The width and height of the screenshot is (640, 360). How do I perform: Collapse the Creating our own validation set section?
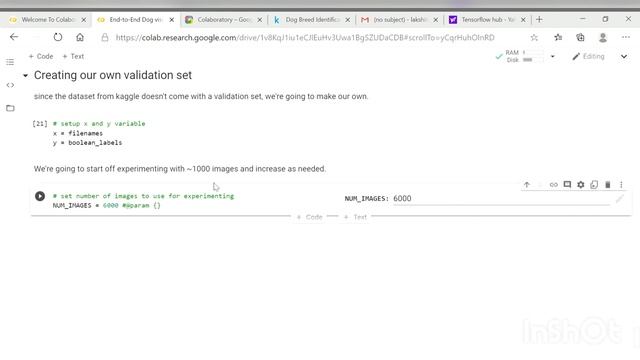click(25, 76)
